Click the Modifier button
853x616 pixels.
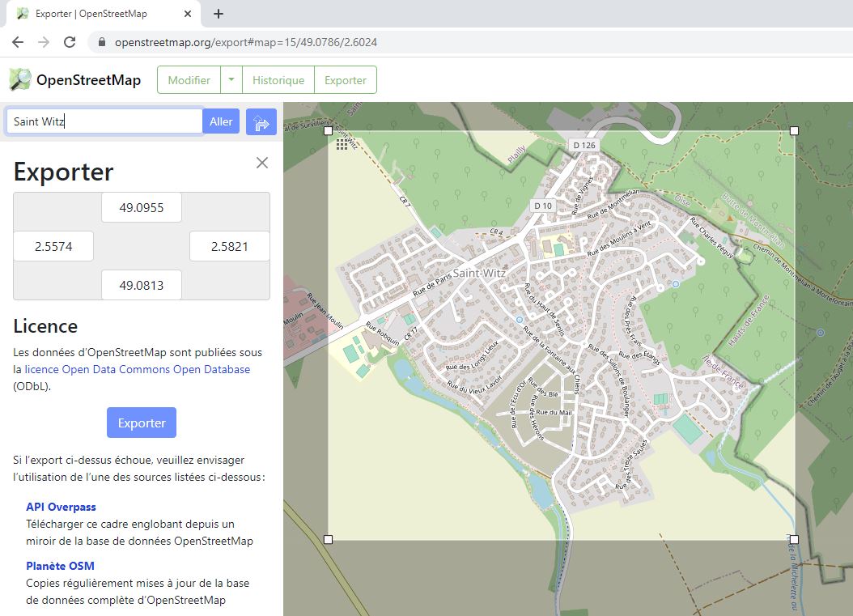tap(189, 80)
